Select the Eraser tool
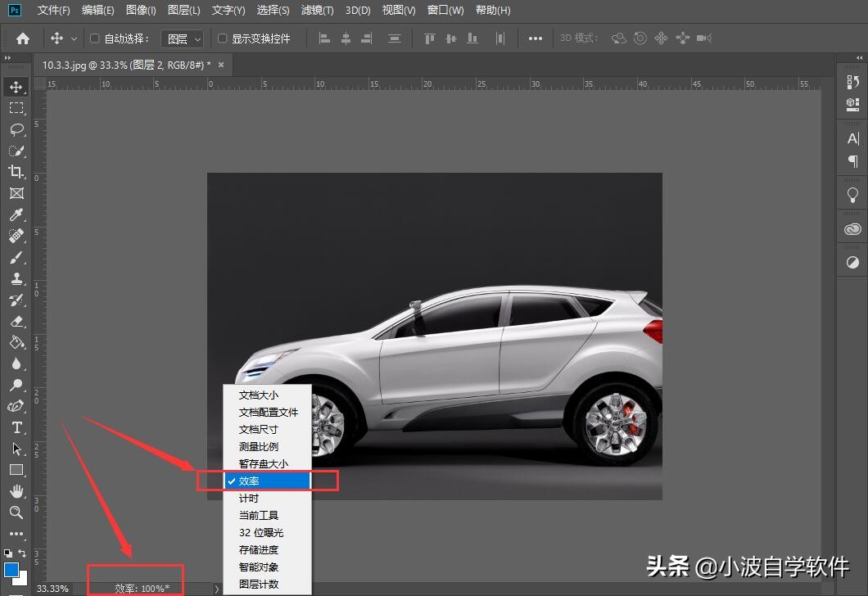 (16, 321)
